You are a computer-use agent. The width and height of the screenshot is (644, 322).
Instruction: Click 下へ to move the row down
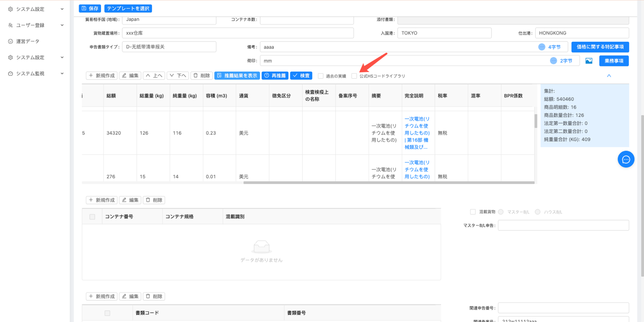click(178, 76)
